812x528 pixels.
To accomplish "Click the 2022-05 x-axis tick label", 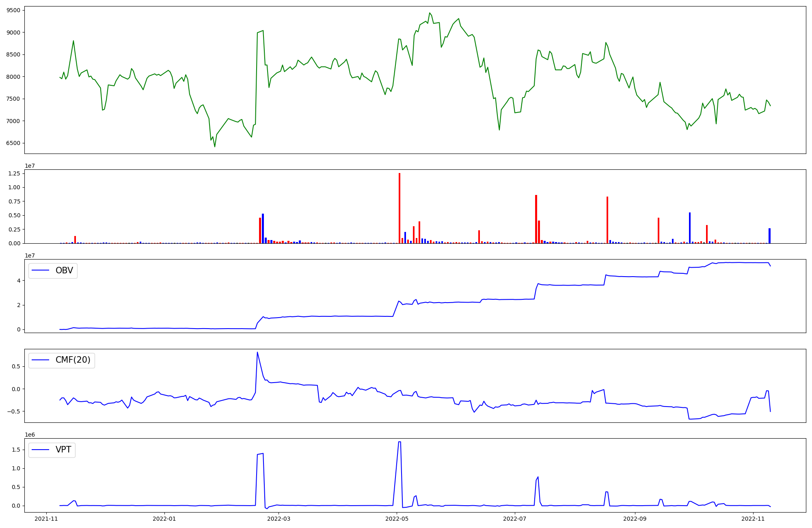I will tap(397, 519).
